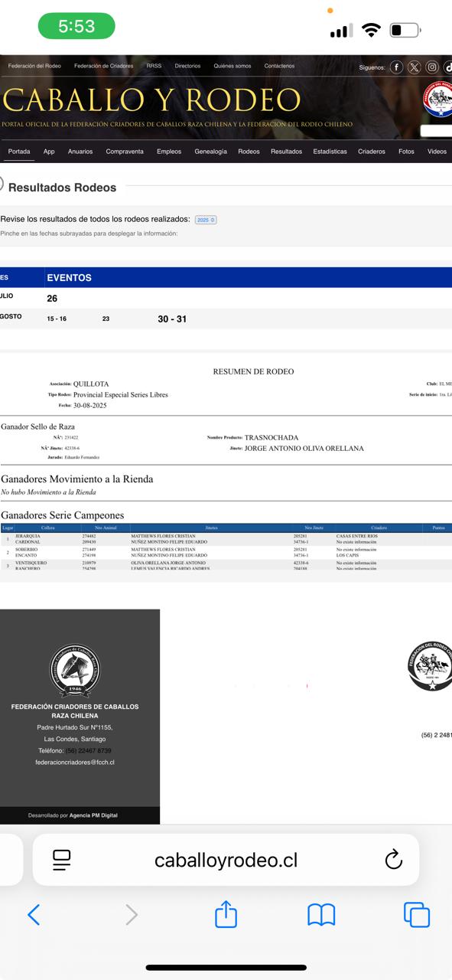The width and height of the screenshot is (452, 980).
Task: Open the Anuarios menu item
Action: click(80, 152)
